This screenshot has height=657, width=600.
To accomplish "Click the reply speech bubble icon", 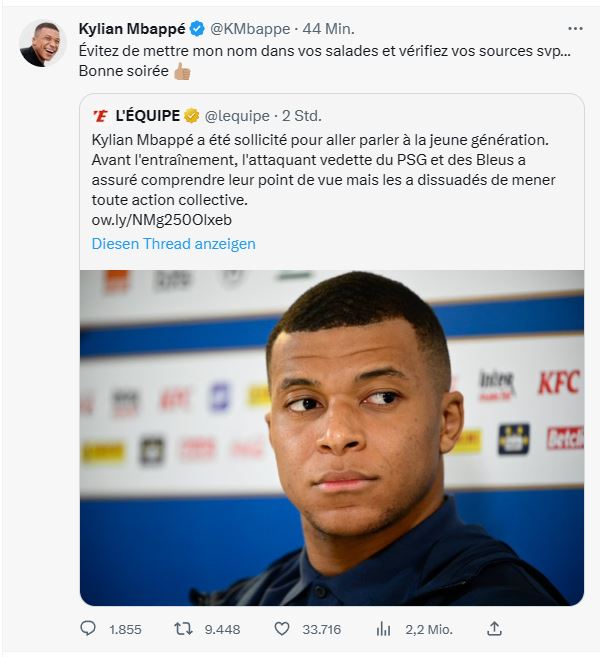I will point(88,629).
